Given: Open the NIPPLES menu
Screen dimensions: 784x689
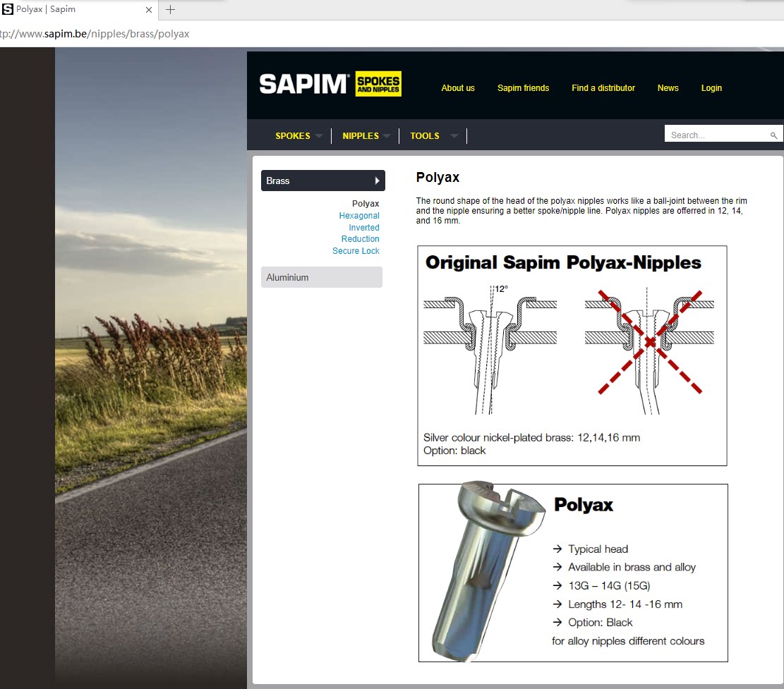Looking at the screenshot, I should 361,136.
